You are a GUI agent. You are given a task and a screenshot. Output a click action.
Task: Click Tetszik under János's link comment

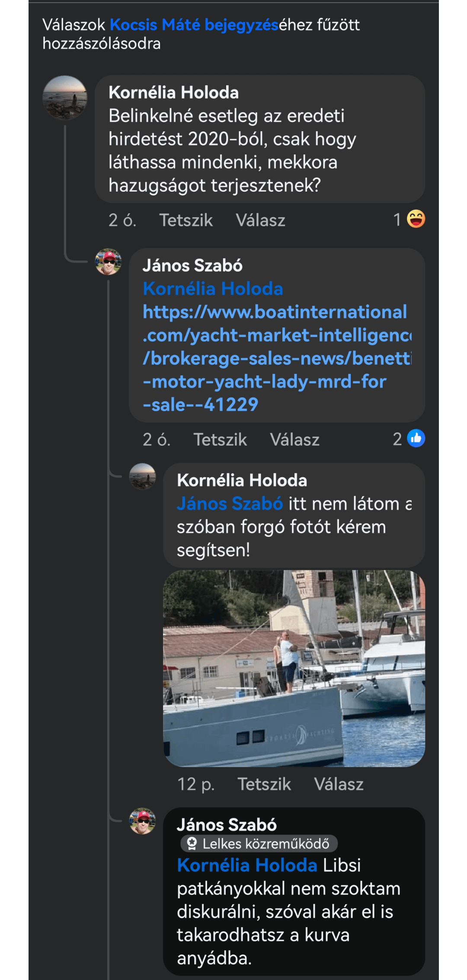coord(220,440)
